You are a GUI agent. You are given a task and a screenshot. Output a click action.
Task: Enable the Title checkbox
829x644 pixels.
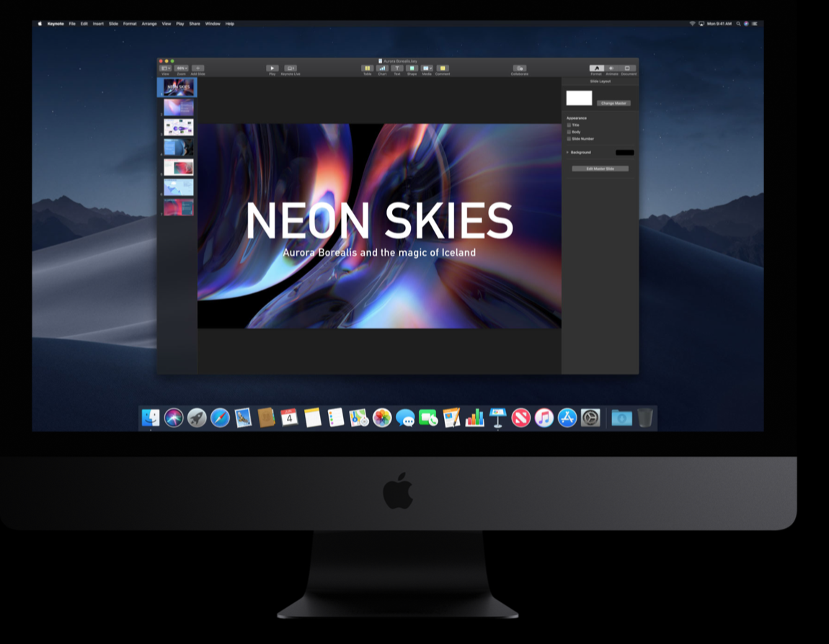(569, 125)
